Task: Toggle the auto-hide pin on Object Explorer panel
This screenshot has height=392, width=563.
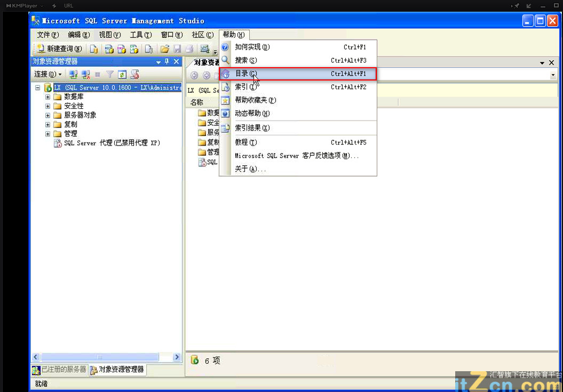Action: [x=167, y=62]
